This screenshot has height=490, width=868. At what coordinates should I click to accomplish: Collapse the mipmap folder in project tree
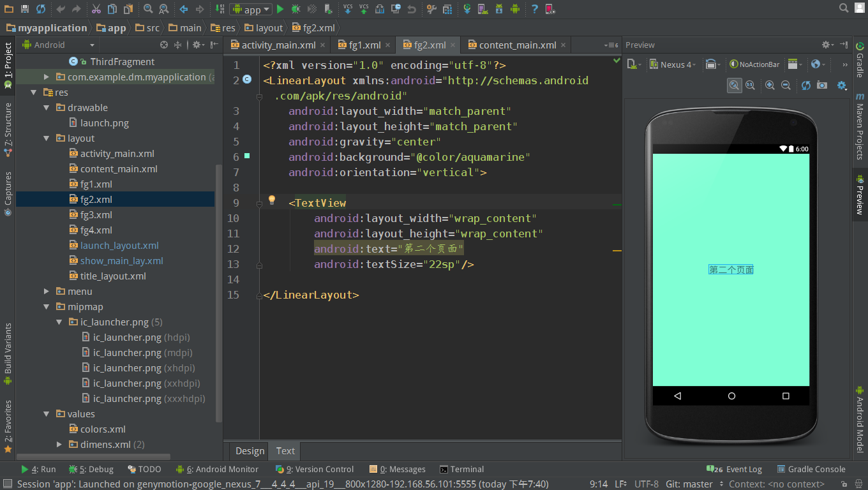(47, 307)
